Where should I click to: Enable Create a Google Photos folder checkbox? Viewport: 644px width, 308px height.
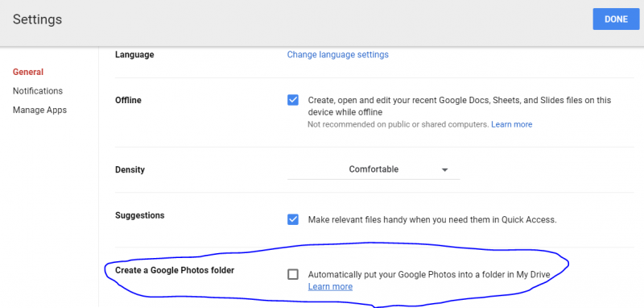click(x=293, y=274)
